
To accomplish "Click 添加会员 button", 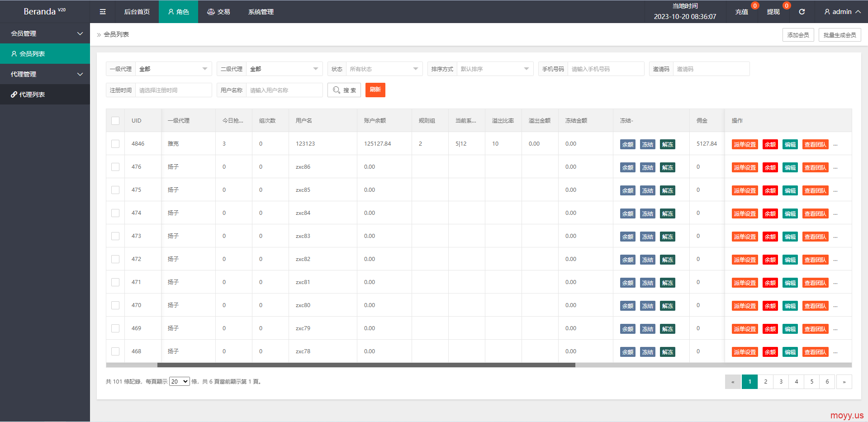I will tap(798, 35).
